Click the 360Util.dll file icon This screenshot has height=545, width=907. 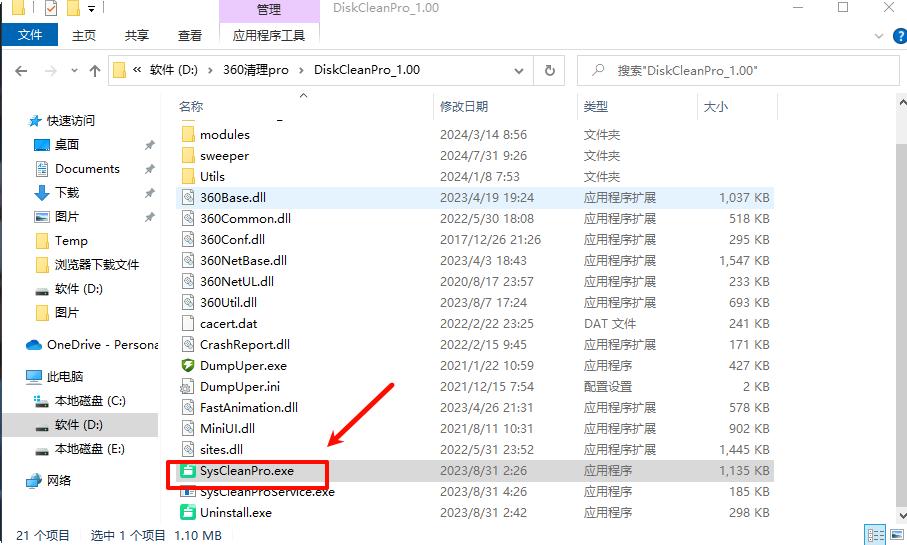[x=188, y=302]
